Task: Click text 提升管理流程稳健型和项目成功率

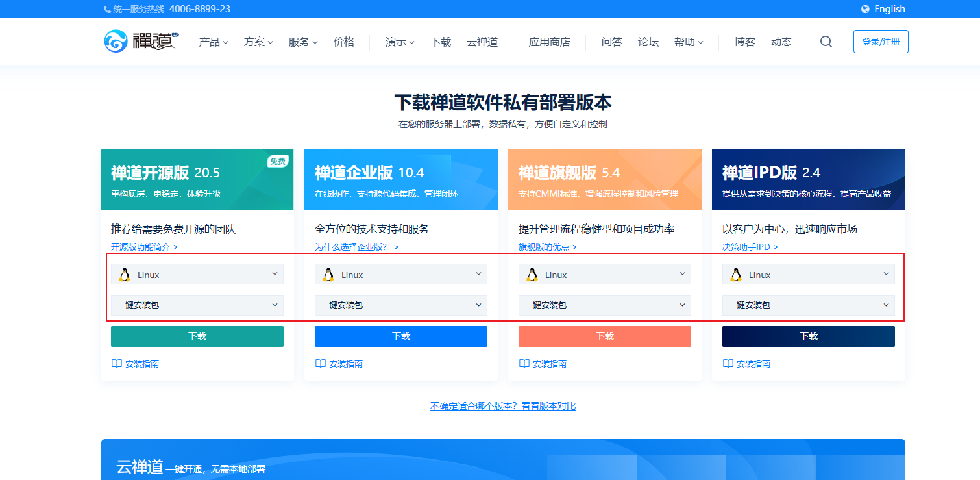Action: click(596, 229)
